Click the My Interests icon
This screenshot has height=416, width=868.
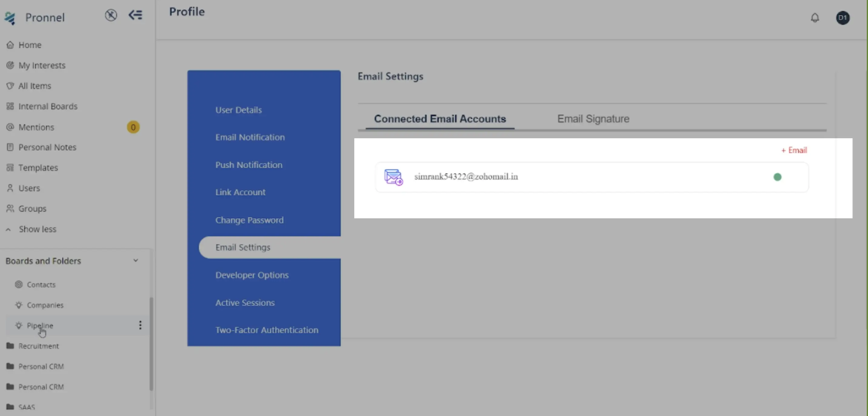[x=10, y=65]
